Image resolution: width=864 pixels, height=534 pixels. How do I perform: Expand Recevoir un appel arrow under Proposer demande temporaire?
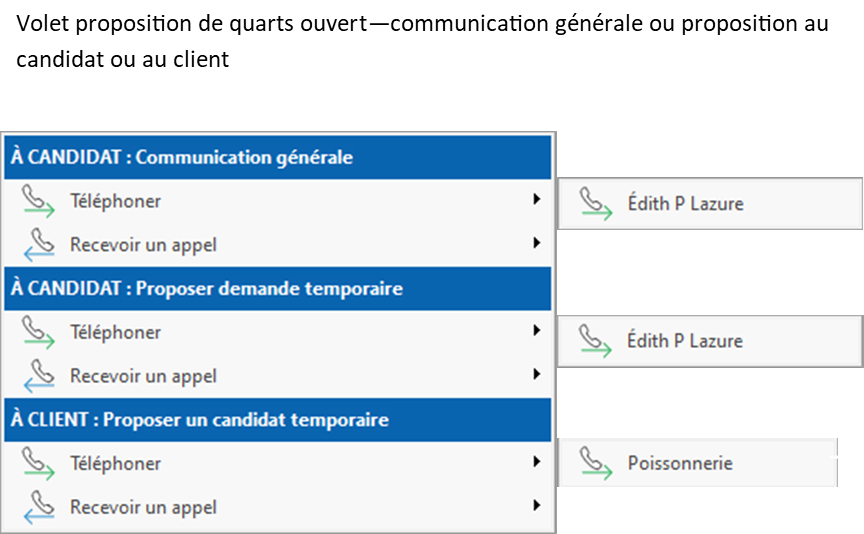[x=537, y=375]
